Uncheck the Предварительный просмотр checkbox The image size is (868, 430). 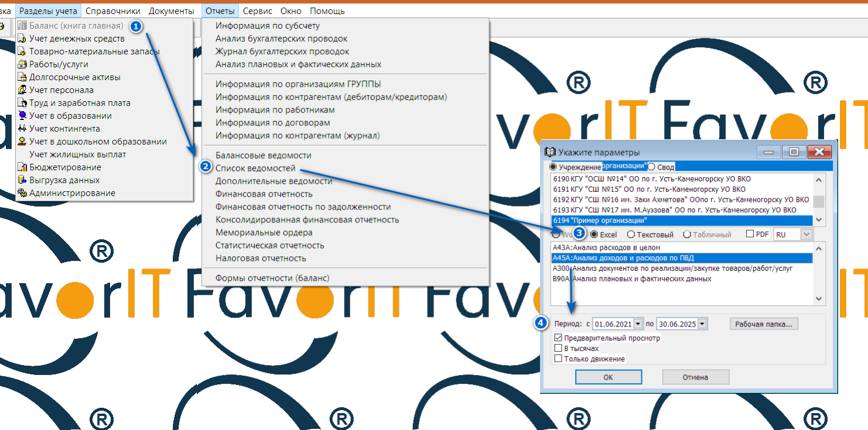click(558, 338)
